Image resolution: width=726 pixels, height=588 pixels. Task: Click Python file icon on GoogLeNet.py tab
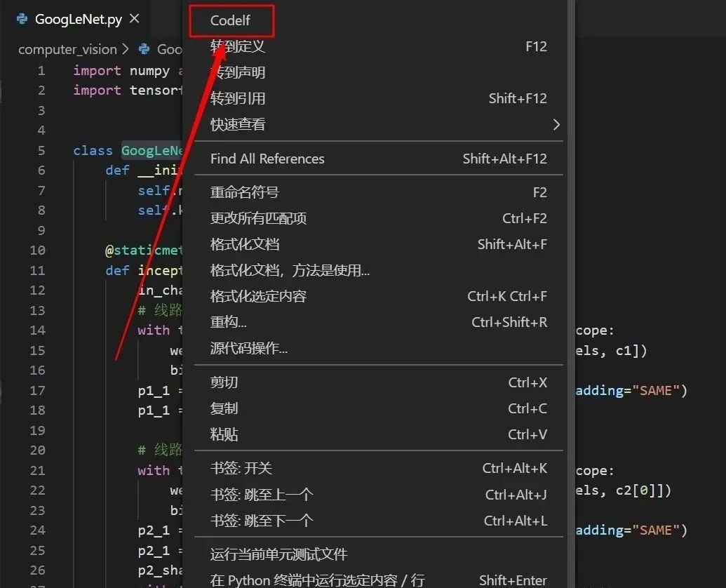tap(22, 19)
